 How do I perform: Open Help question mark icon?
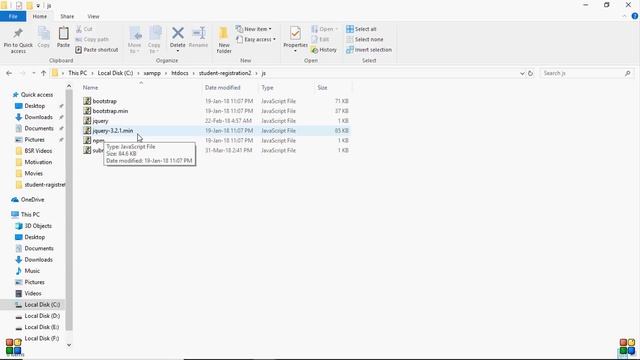pos(634,16)
